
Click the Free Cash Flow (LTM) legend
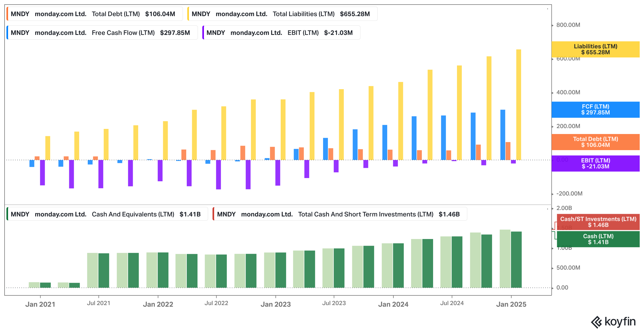102,33
